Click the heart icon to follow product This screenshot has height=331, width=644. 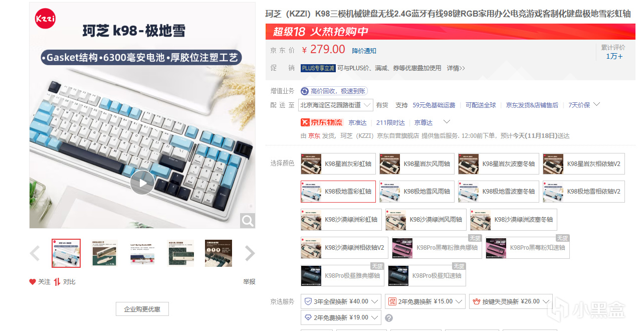(x=33, y=282)
